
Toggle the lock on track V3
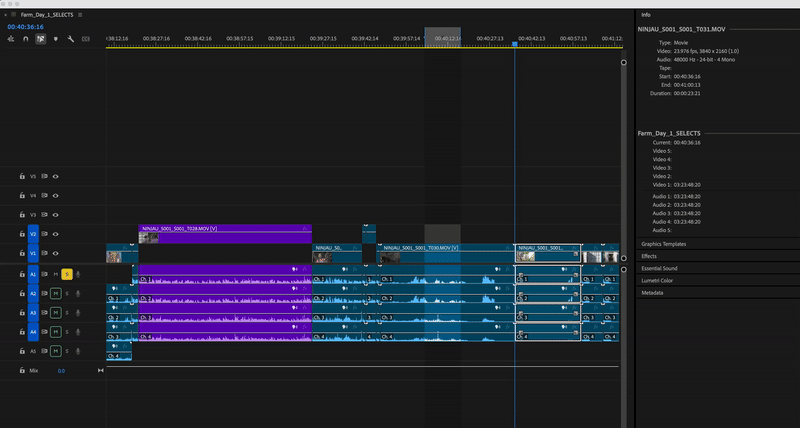point(22,215)
